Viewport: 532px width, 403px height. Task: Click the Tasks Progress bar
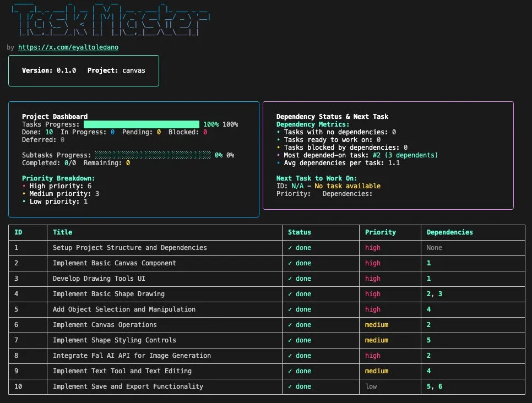141,124
